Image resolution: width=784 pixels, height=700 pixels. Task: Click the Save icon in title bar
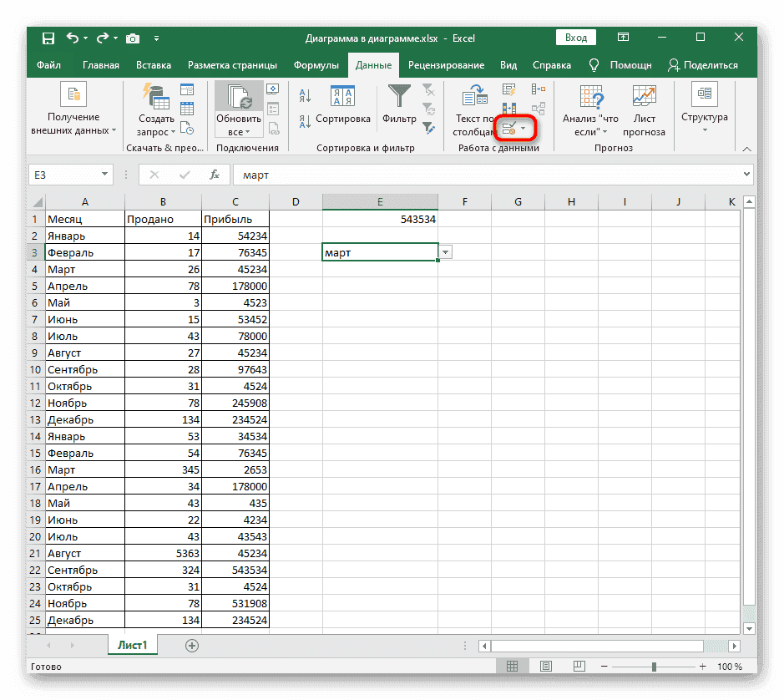coord(48,38)
